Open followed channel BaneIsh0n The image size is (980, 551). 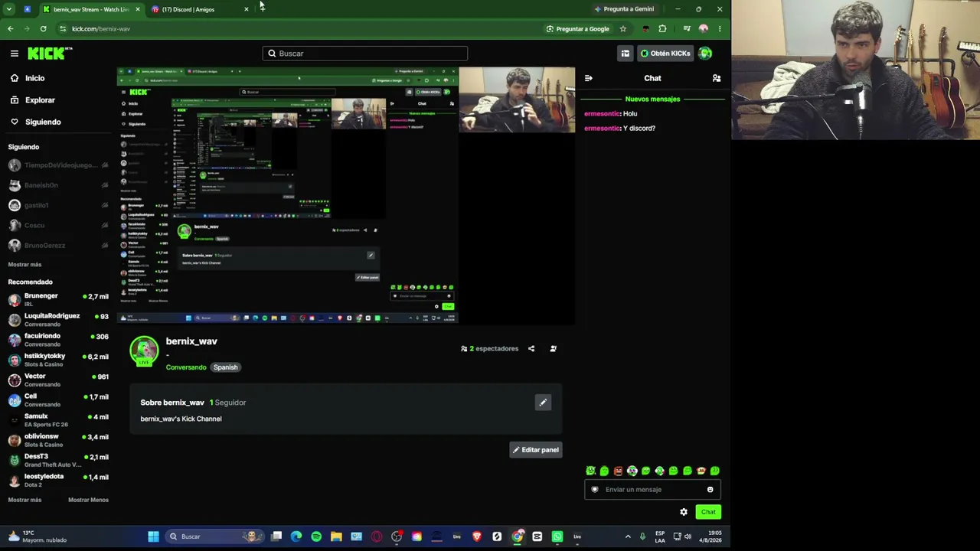pyautogui.click(x=58, y=185)
